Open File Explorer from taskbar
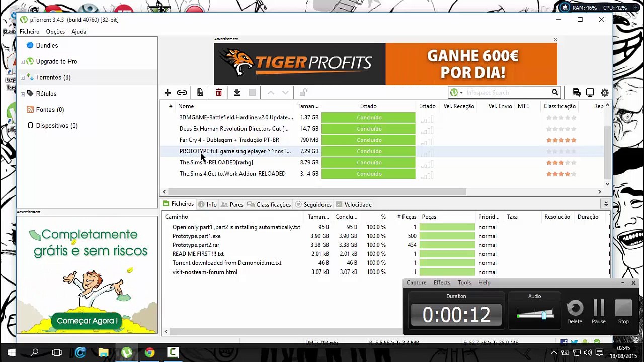 coord(103,352)
